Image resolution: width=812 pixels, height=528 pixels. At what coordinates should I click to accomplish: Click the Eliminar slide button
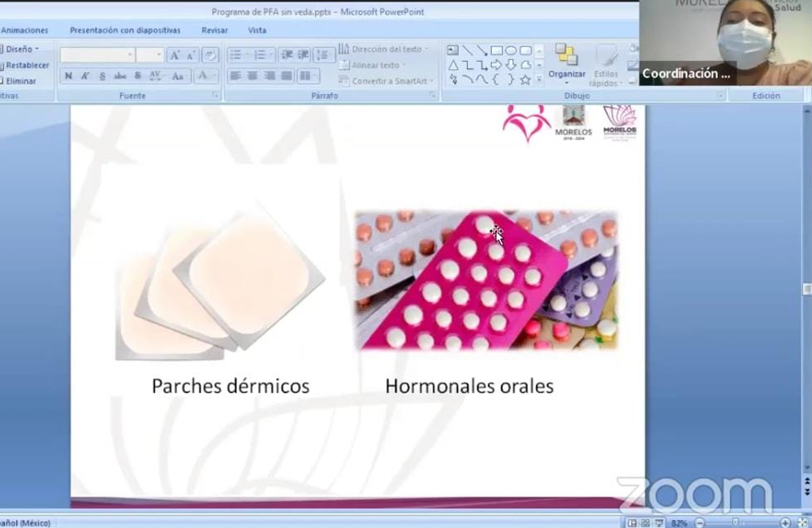(x=19, y=81)
